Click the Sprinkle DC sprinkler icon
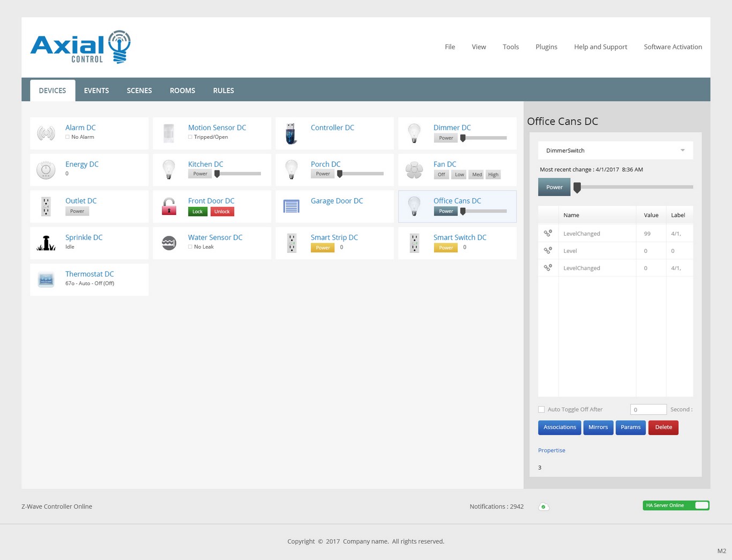The width and height of the screenshot is (732, 560). (46, 243)
